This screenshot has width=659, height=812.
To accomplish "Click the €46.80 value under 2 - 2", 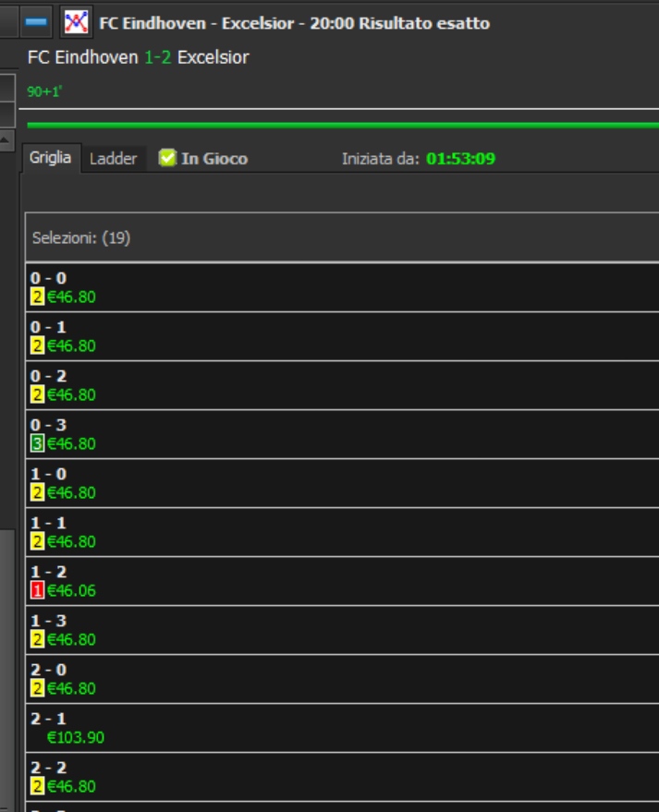I will point(71,786).
